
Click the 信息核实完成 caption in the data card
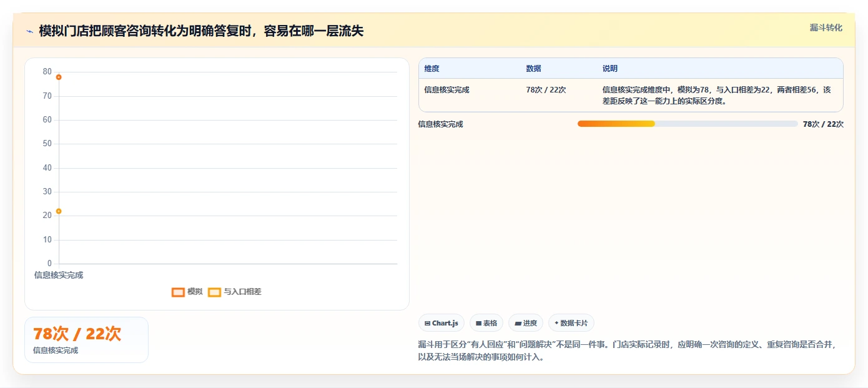[x=56, y=351]
